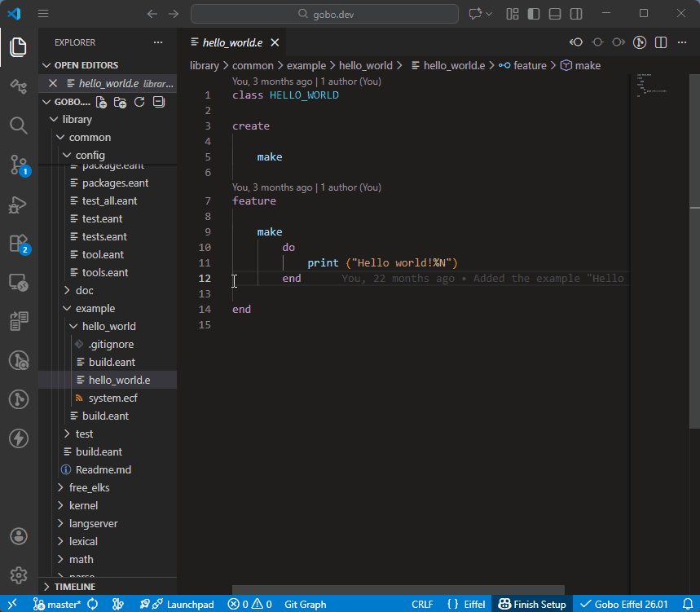The height and width of the screenshot is (612, 700).
Task: Expand the doc folder
Action: (x=84, y=291)
